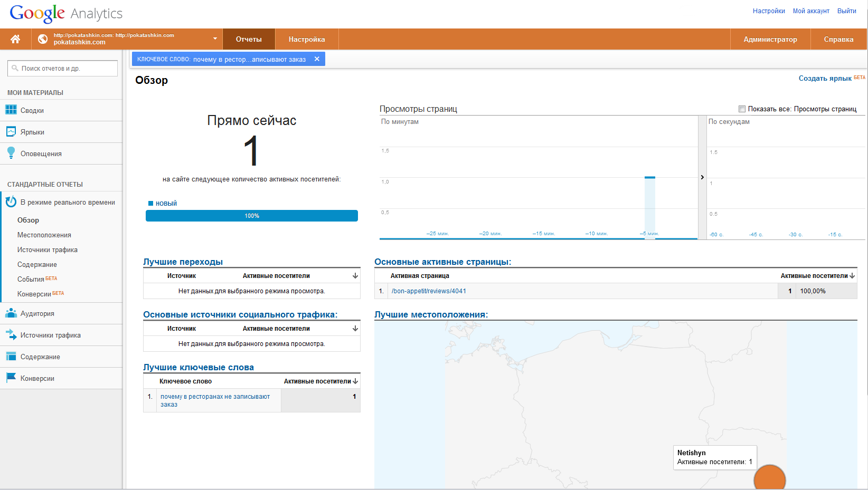Sort Лучшие переходы by active visitors arrow
Image resolution: width=868 pixels, height=490 pixels.
[x=355, y=275]
